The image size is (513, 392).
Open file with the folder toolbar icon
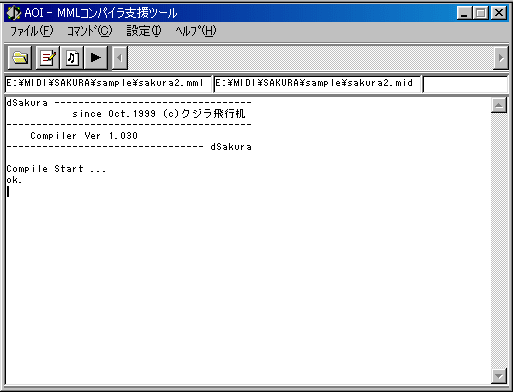click(20, 58)
